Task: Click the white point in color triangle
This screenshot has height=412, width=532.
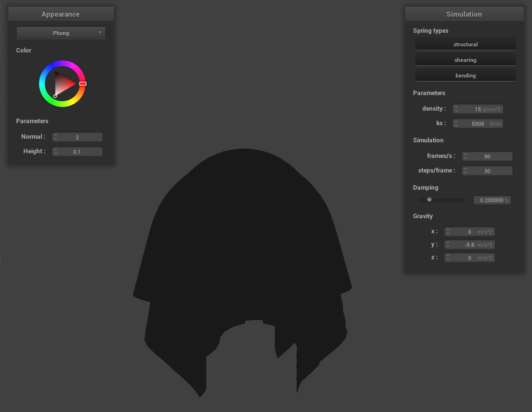Action: pos(55,96)
